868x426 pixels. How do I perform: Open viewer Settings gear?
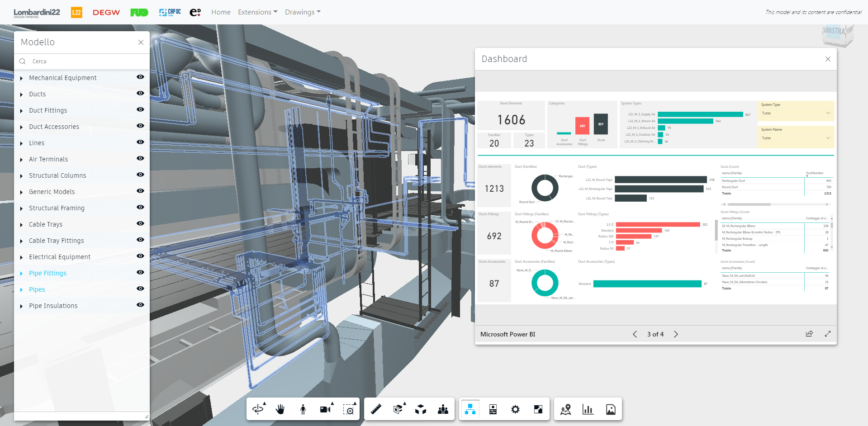[x=515, y=409]
